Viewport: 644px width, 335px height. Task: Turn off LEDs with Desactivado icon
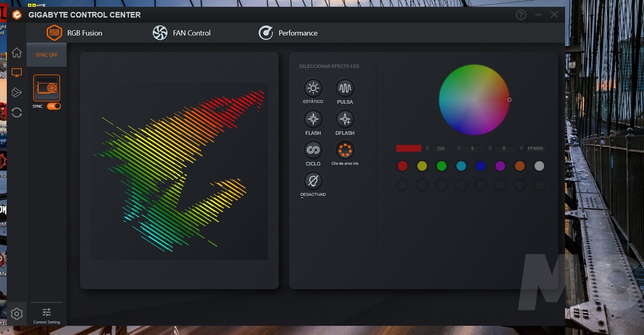point(313,181)
